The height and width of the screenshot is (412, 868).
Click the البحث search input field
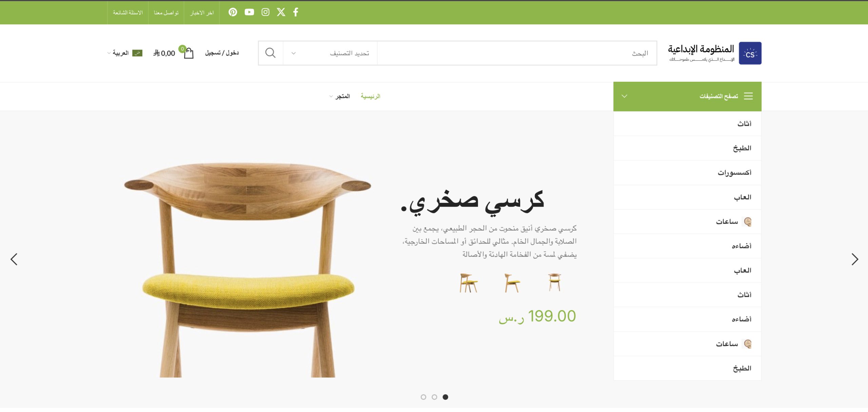click(x=517, y=53)
